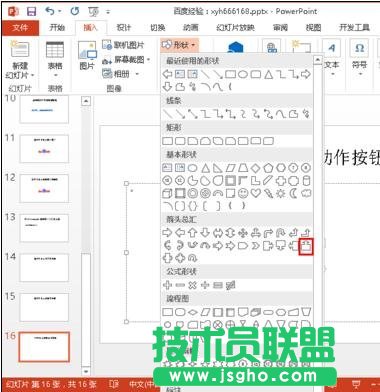Screen dimensions: 380x392
Task: Select the Cloud shape in Basic Shapes
Action: coord(306,193)
